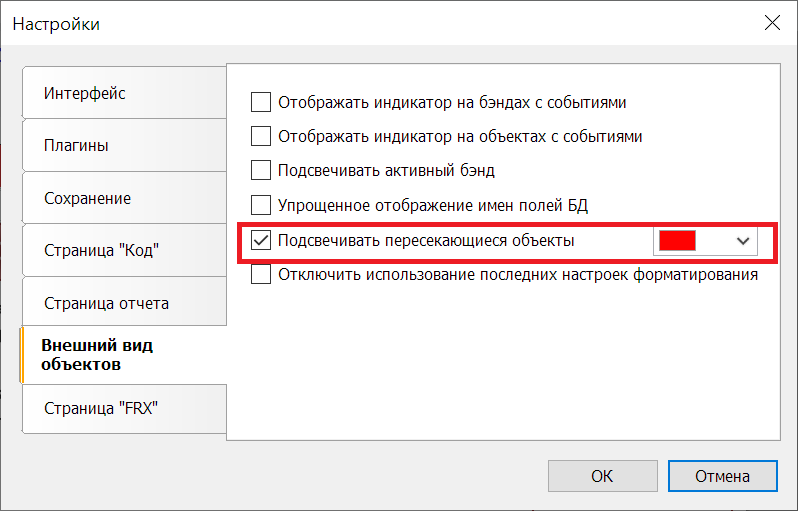Click the blank area below the checkboxes
The width and height of the screenshot is (798, 511).
click(x=503, y=361)
